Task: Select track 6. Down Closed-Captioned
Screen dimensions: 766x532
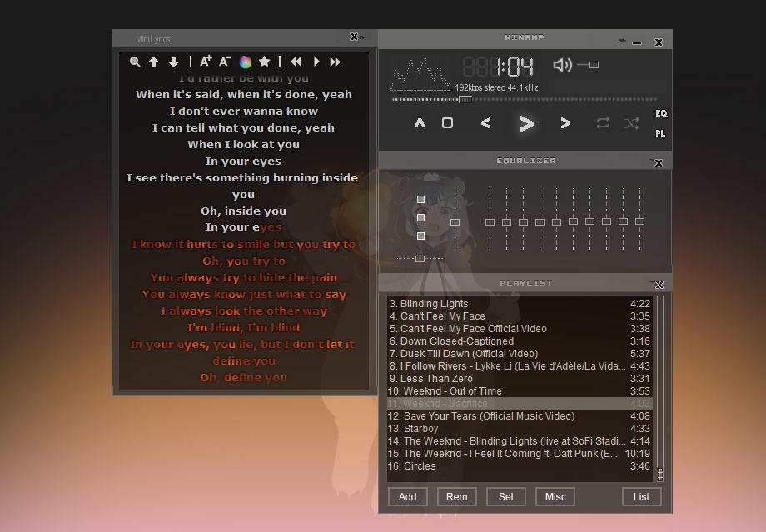Action: point(520,341)
